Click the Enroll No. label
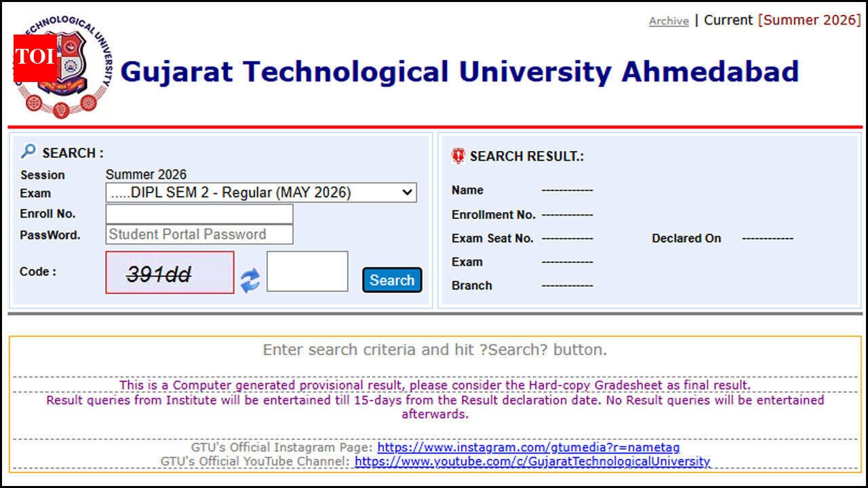The height and width of the screenshot is (488, 868). [x=47, y=214]
